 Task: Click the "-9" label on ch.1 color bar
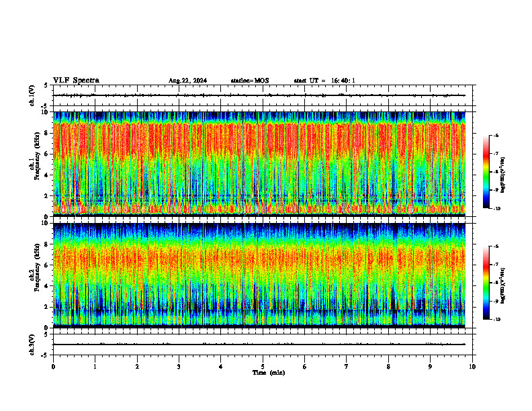(x=496, y=190)
